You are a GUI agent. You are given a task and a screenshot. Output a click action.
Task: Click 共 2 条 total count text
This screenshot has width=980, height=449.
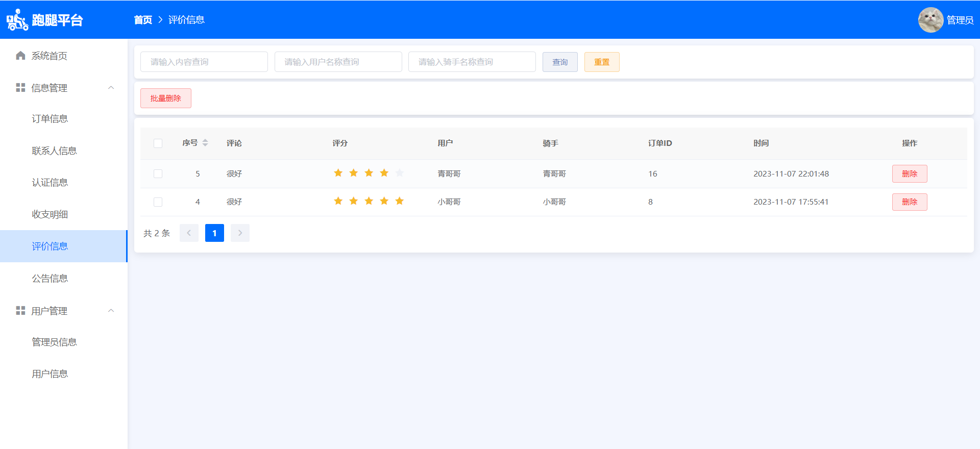pos(157,233)
